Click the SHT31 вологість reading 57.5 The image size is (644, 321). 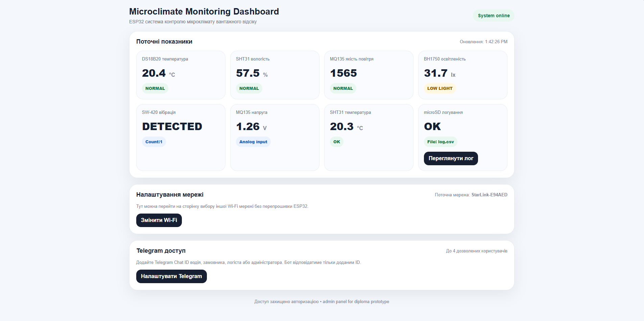pos(248,73)
